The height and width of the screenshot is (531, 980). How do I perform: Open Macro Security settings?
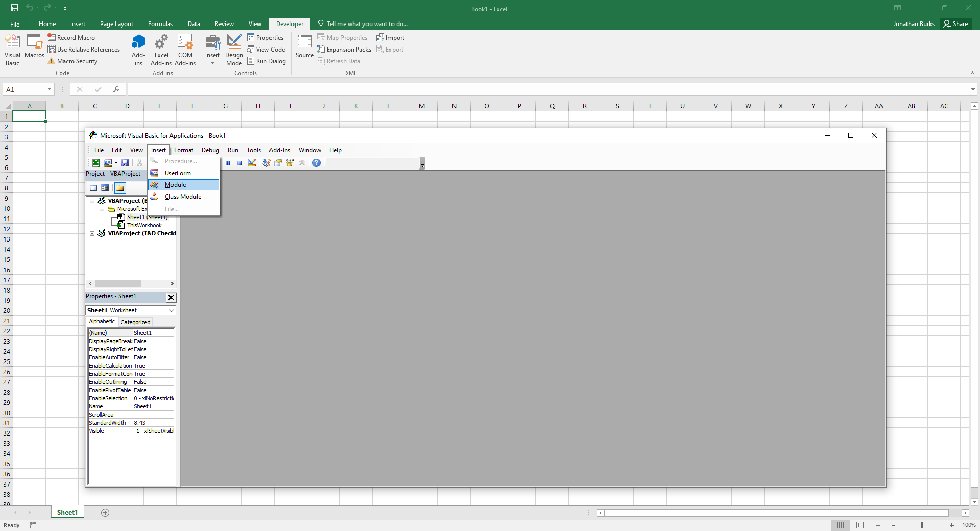click(x=72, y=61)
